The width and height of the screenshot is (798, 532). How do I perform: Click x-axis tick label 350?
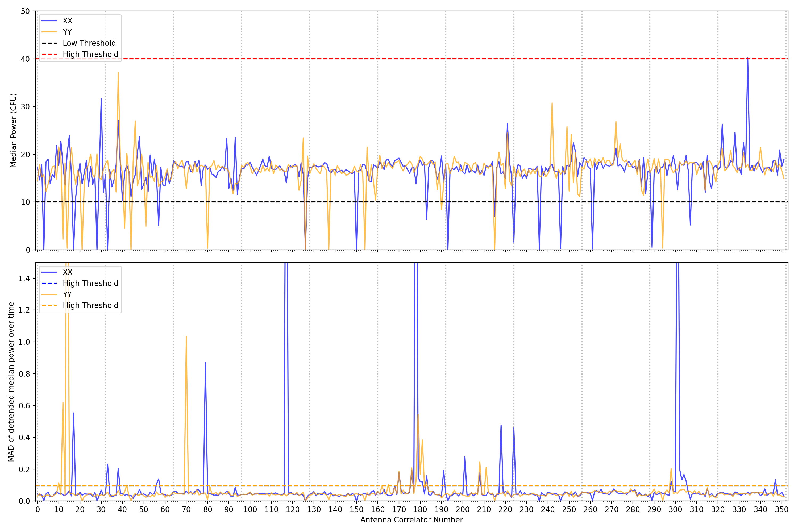pyautogui.click(x=782, y=510)
